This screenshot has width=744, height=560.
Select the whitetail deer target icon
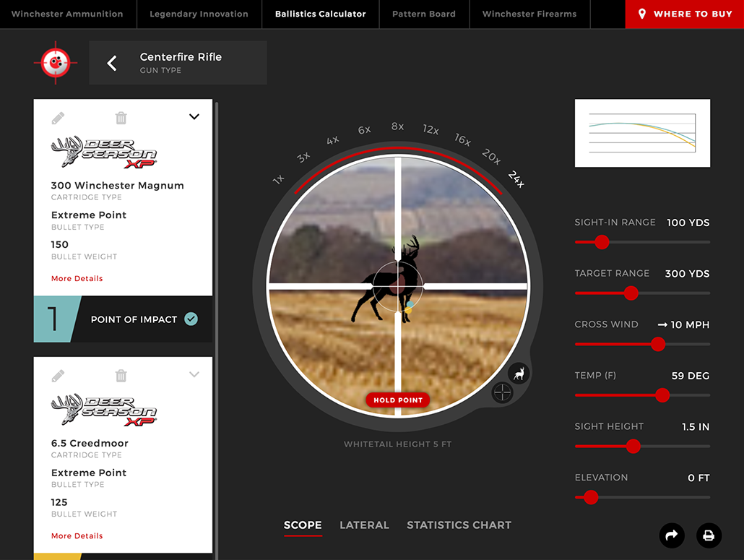[519, 374]
